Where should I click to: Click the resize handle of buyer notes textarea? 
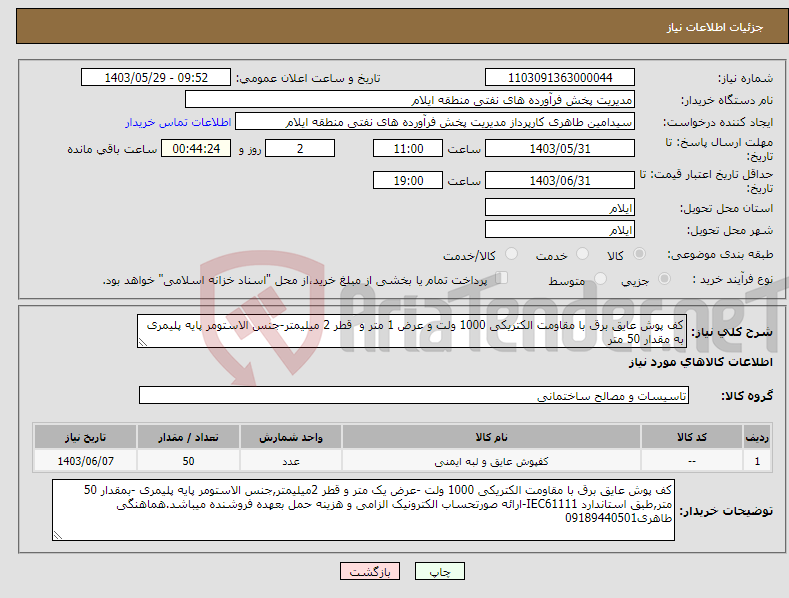[x=58, y=535]
